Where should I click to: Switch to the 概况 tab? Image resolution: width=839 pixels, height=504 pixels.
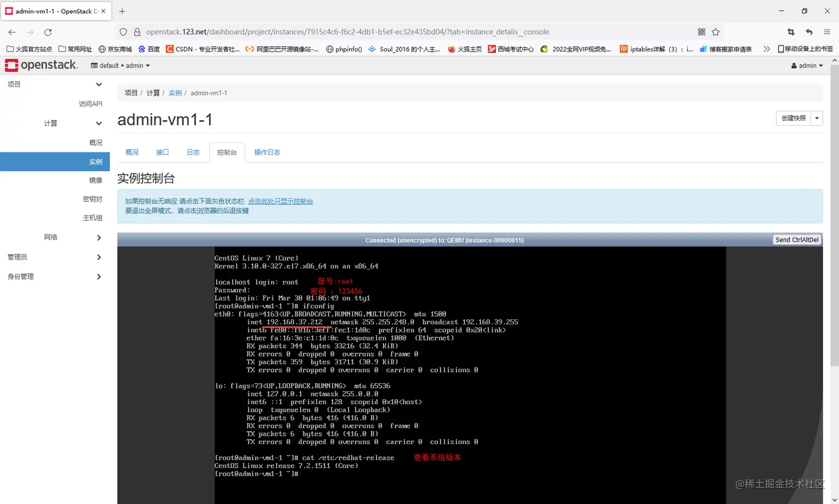point(132,152)
